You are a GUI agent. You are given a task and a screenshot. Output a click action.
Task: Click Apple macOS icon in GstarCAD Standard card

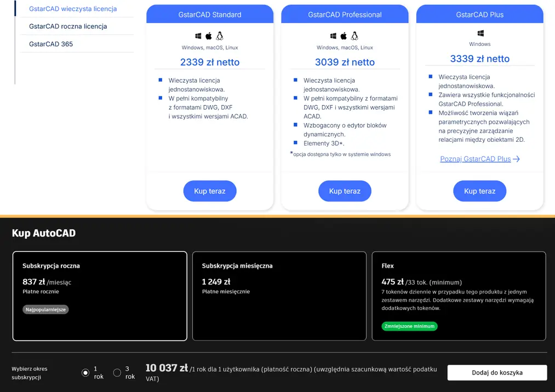(x=209, y=36)
